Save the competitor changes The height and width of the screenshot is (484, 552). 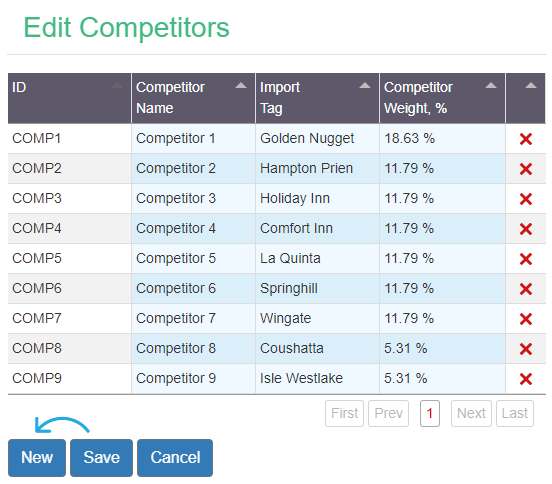coord(101,458)
